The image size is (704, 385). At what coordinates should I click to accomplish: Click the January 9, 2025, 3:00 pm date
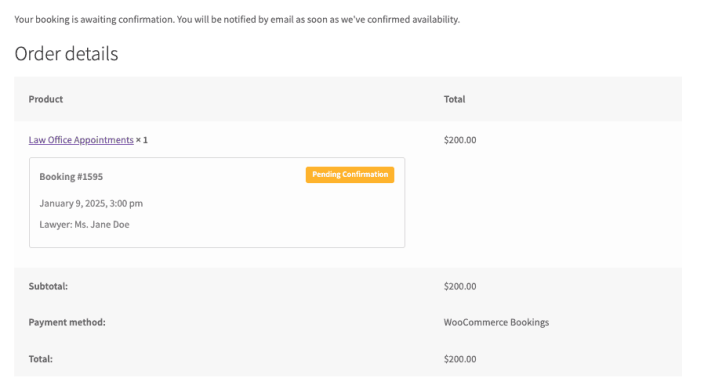pos(91,204)
